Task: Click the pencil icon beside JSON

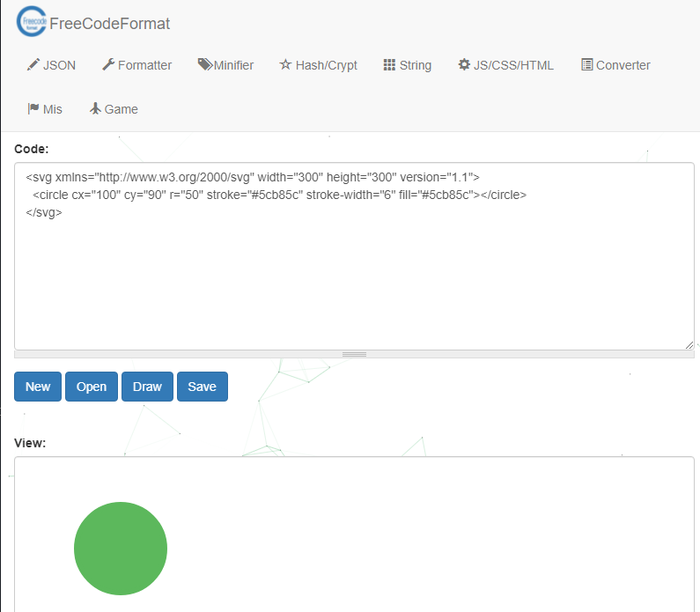Action: (x=33, y=65)
